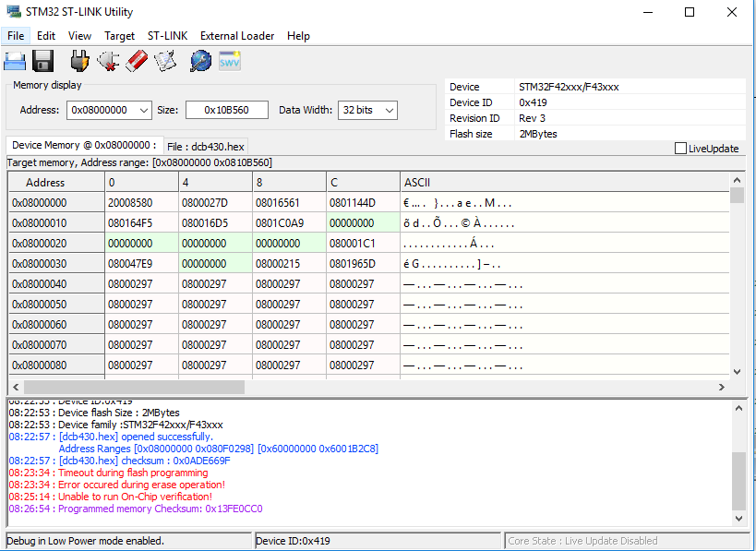
Task: Click the Address column header
Action: point(56,182)
